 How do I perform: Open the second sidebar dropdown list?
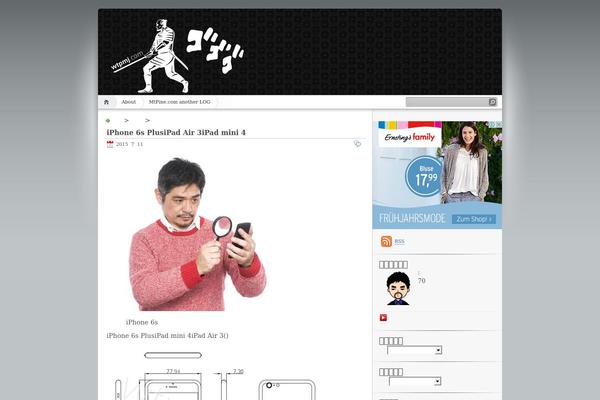(x=415, y=381)
